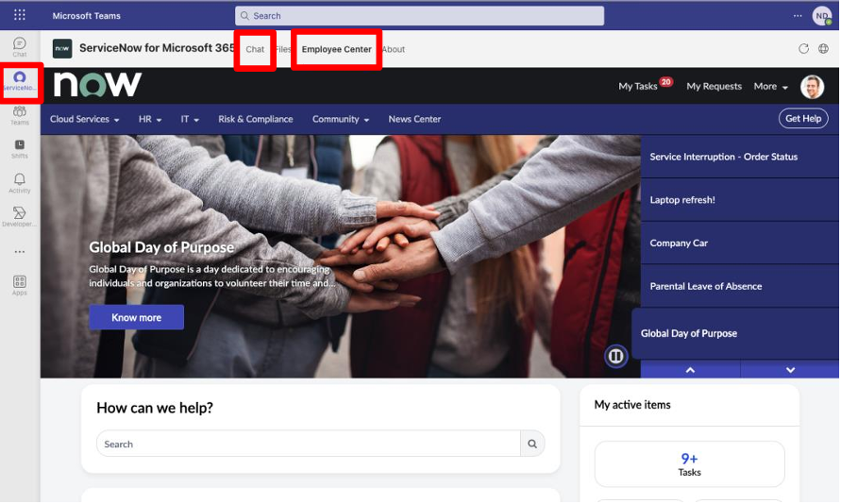The width and height of the screenshot is (858, 504).
Task: Select the Company Car carousel item
Action: point(739,243)
